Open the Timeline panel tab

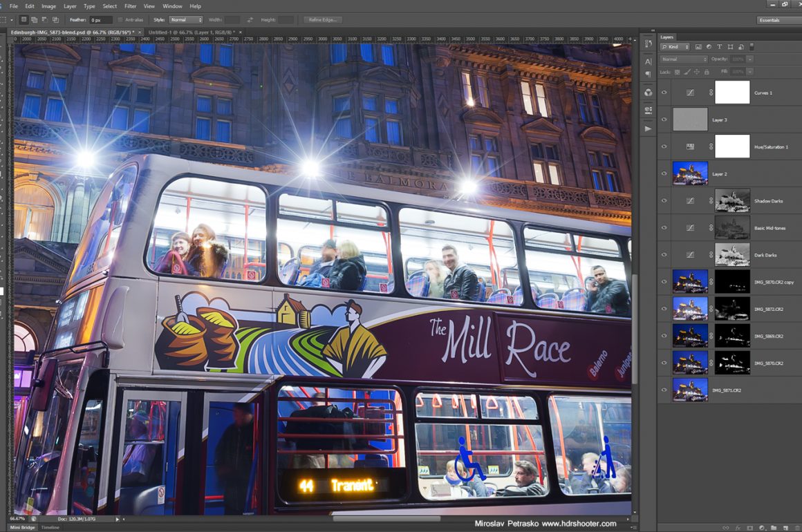pos(50,527)
